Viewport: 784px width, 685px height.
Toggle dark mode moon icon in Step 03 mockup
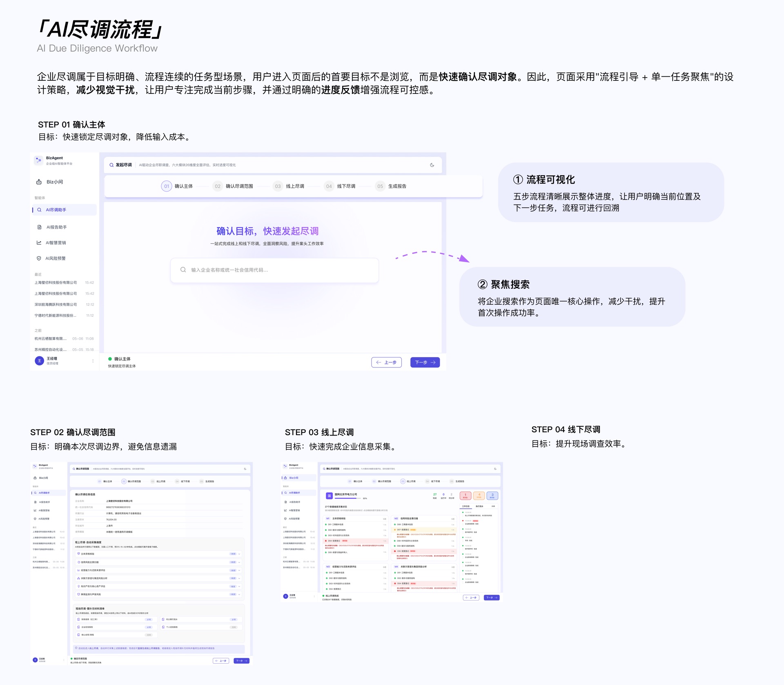coord(495,469)
